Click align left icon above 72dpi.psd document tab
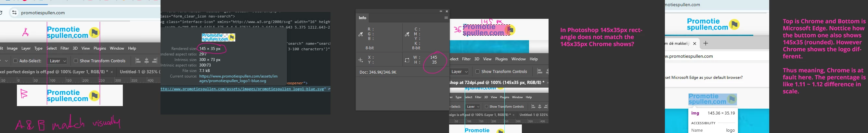The height and width of the screenshot is (133, 868). click(539, 72)
